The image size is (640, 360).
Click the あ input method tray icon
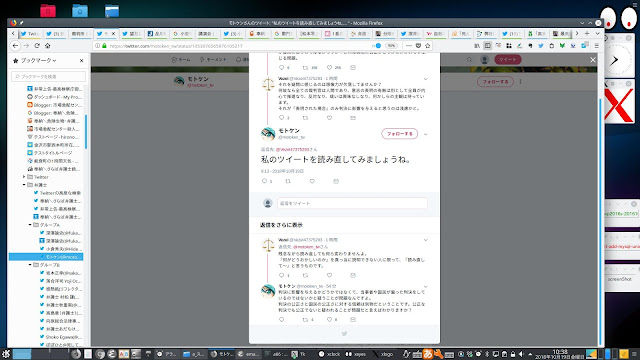pos(427,354)
